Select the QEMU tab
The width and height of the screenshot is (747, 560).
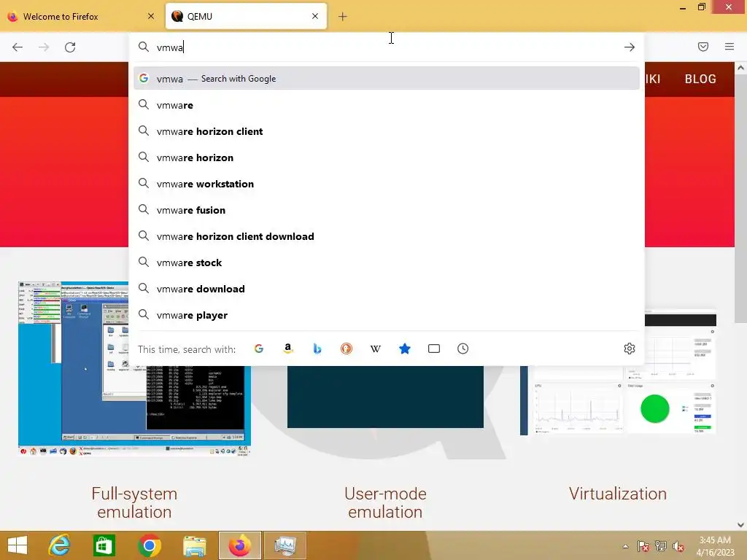click(x=246, y=16)
